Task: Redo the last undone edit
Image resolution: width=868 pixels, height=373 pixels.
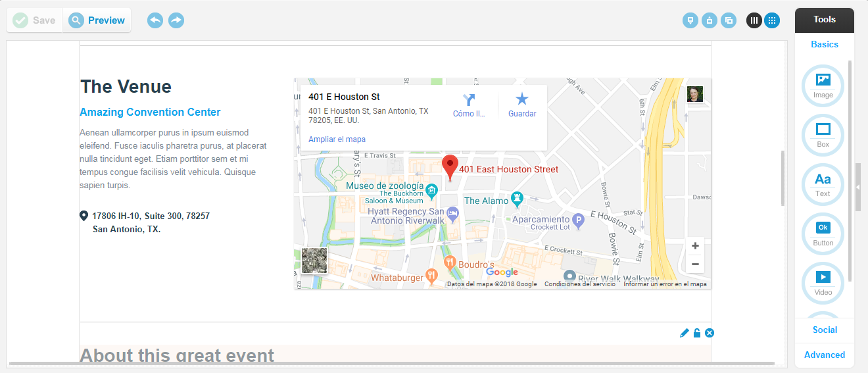Action: coord(176,20)
